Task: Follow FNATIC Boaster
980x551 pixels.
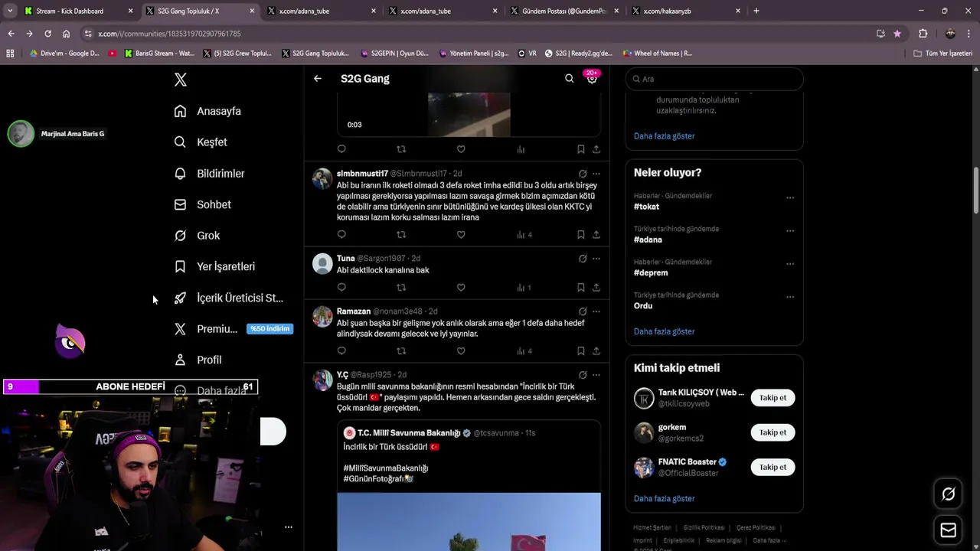Action: (x=773, y=467)
